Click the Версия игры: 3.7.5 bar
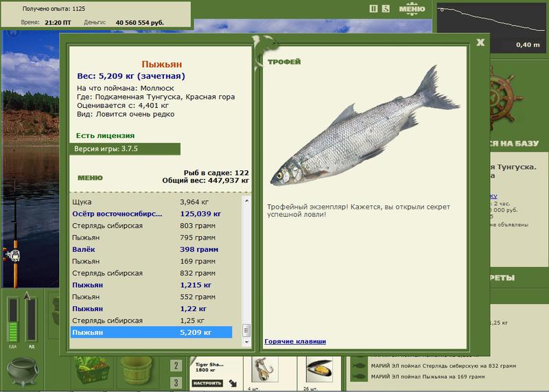 (x=125, y=149)
